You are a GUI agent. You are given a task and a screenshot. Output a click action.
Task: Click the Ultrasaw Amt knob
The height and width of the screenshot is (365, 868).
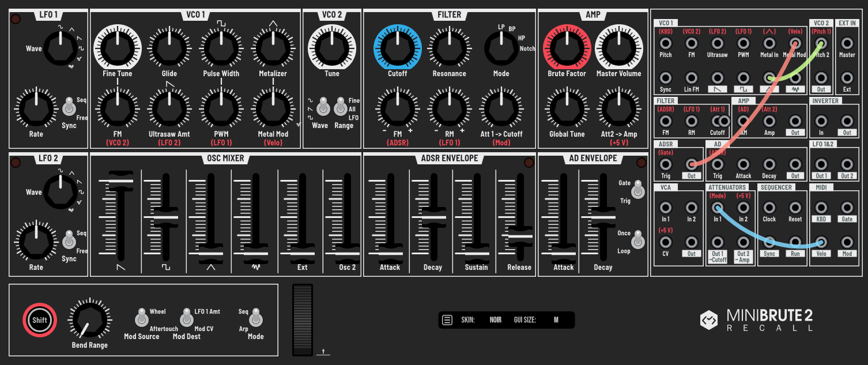pos(169,108)
